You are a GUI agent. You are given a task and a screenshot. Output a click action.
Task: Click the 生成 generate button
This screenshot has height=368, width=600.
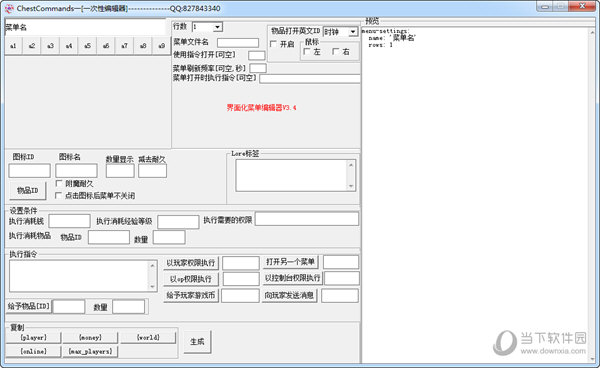click(x=197, y=342)
